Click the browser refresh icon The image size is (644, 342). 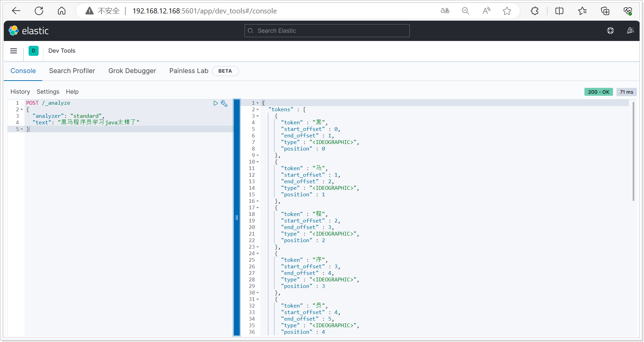pos(39,11)
